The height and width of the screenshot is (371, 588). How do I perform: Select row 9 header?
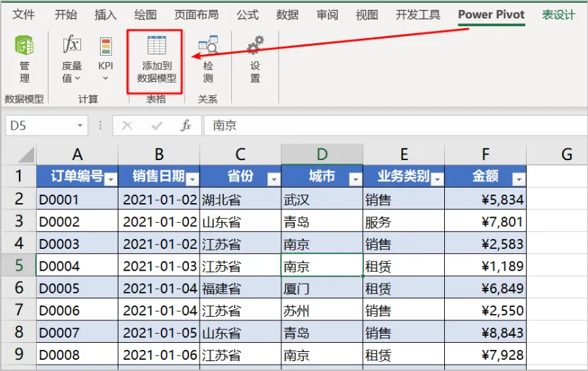tap(19, 354)
